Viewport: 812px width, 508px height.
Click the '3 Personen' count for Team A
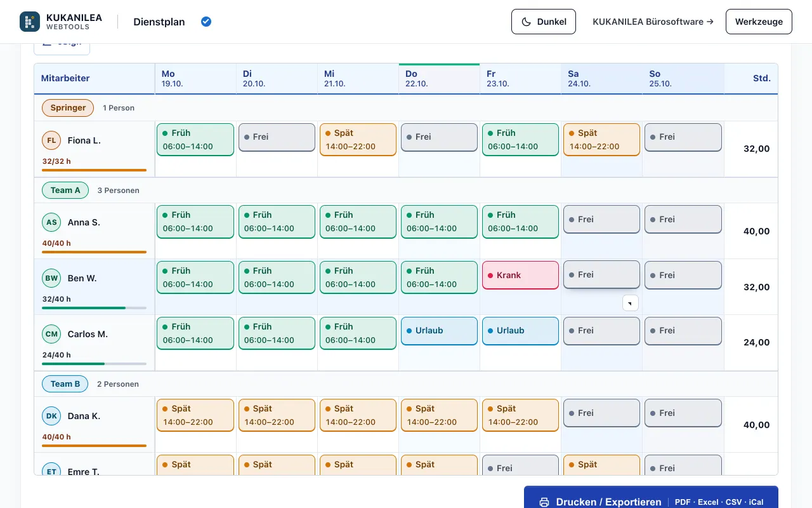coord(119,190)
